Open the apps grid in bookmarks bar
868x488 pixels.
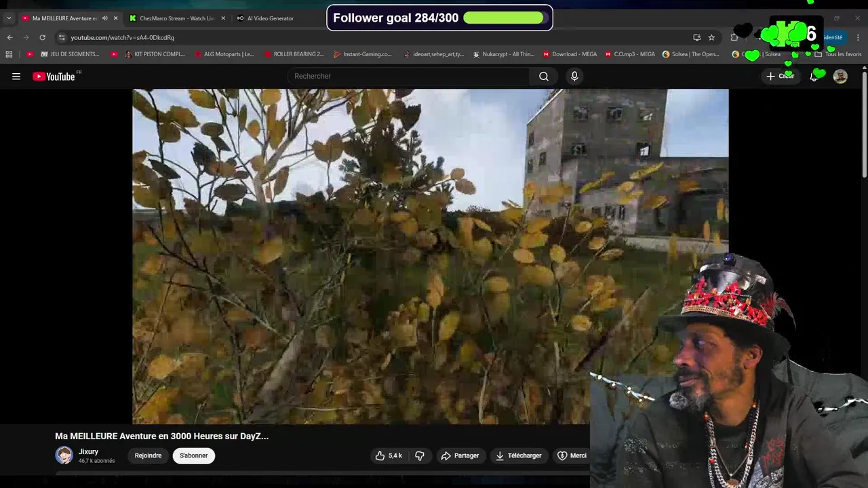coord(9,54)
